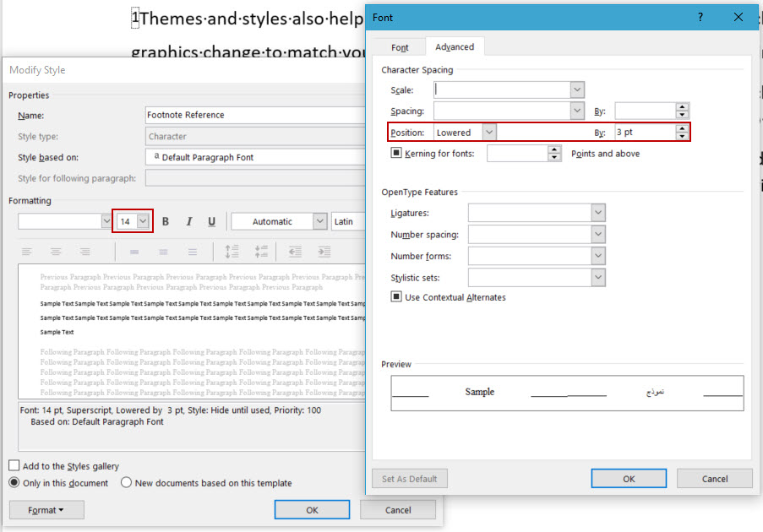763x532 pixels.
Task: Open the font size dropdown showing 14
Action: coord(143,221)
